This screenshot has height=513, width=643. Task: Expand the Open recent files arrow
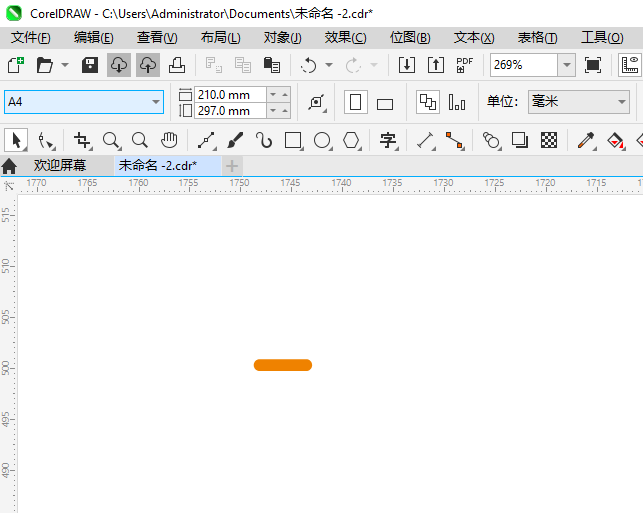(65, 65)
